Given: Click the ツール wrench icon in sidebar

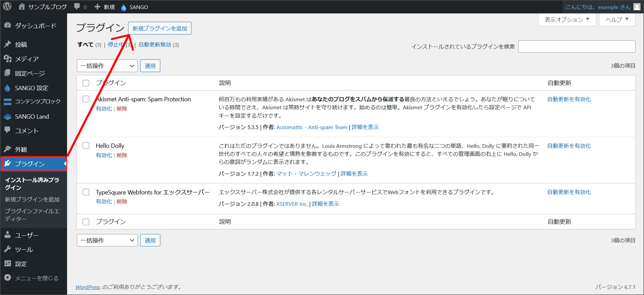Looking at the screenshot, I should click(7, 249).
